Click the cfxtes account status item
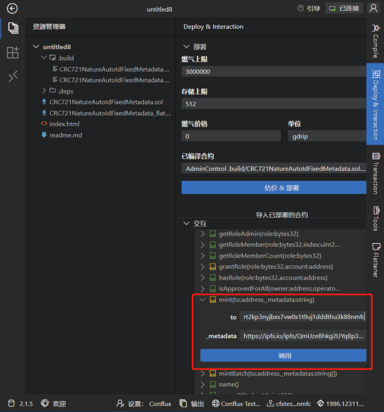Screen dimensions: 384x412 click(289, 404)
